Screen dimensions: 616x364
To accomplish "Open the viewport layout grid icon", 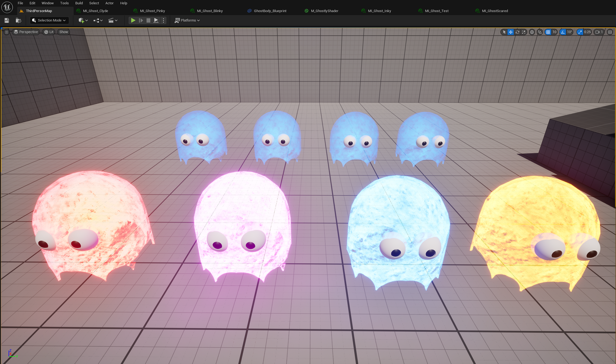I will click(610, 32).
